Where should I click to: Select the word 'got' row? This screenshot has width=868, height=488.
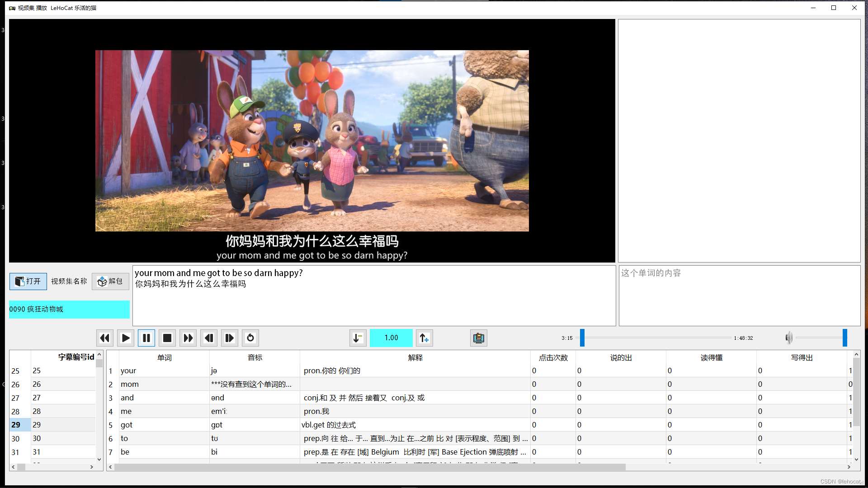point(127,425)
